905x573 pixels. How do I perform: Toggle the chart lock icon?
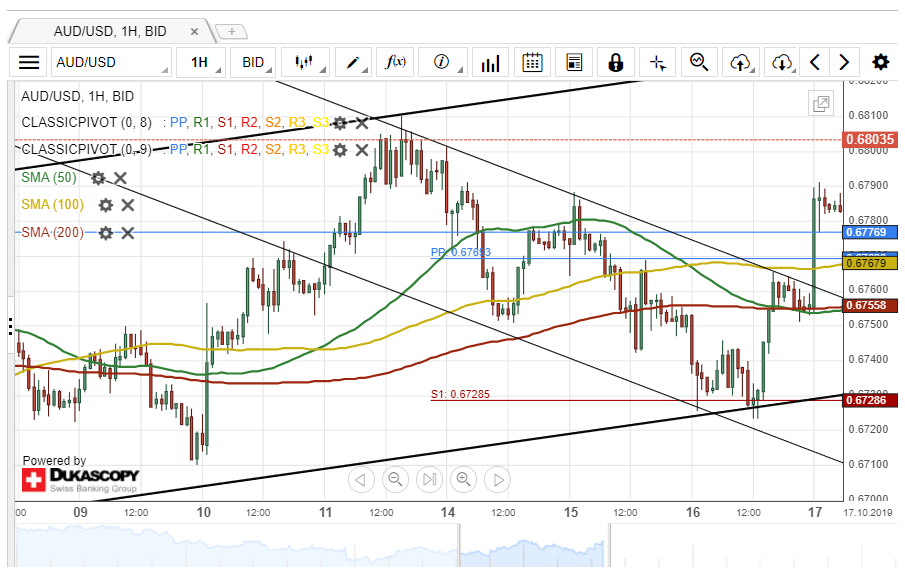click(616, 62)
